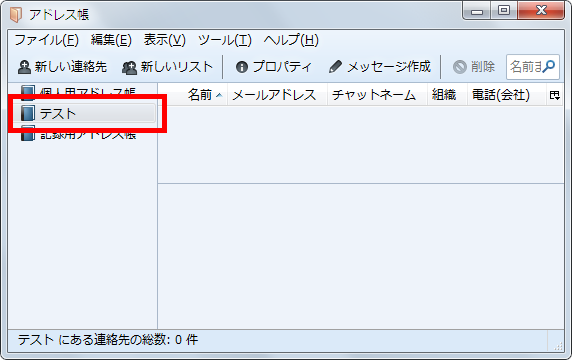Sort by the 名前 column header

[193, 95]
